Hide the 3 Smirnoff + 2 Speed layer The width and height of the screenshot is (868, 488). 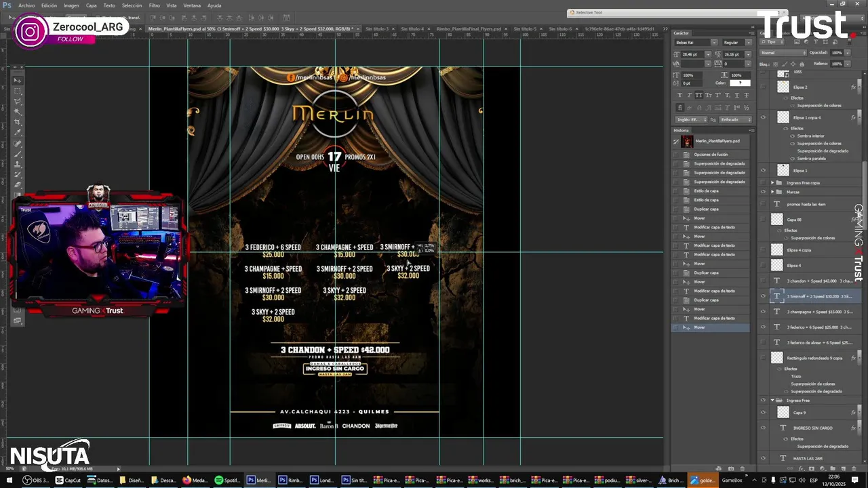coord(763,296)
